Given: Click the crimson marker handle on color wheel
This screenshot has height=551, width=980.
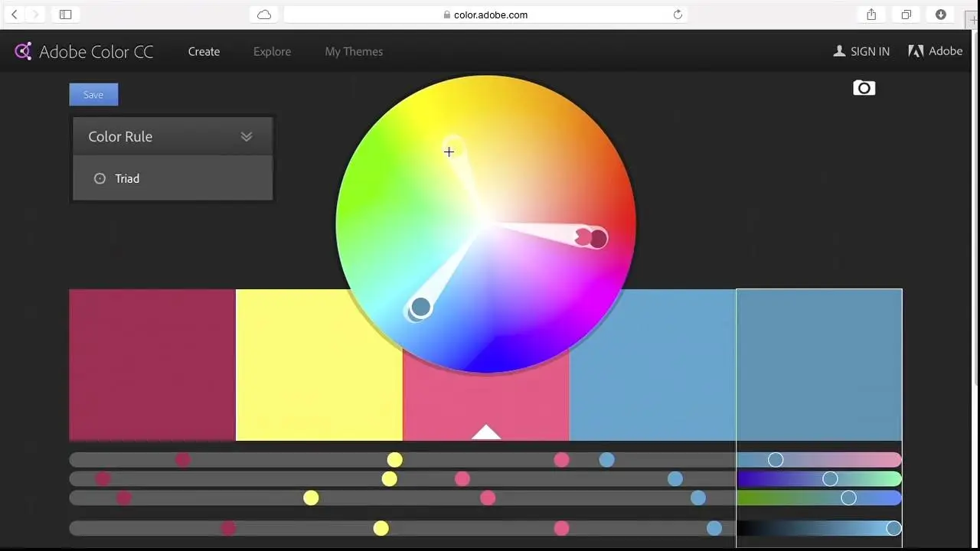Looking at the screenshot, I should [x=597, y=239].
